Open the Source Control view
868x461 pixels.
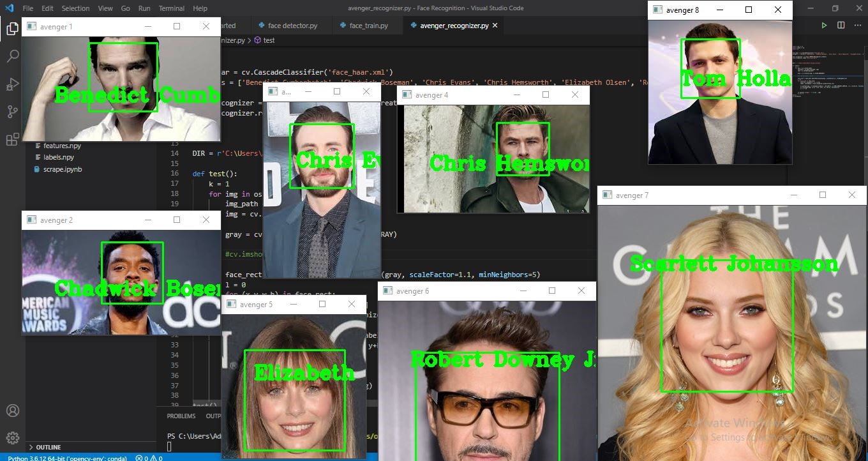(x=13, y=112)
